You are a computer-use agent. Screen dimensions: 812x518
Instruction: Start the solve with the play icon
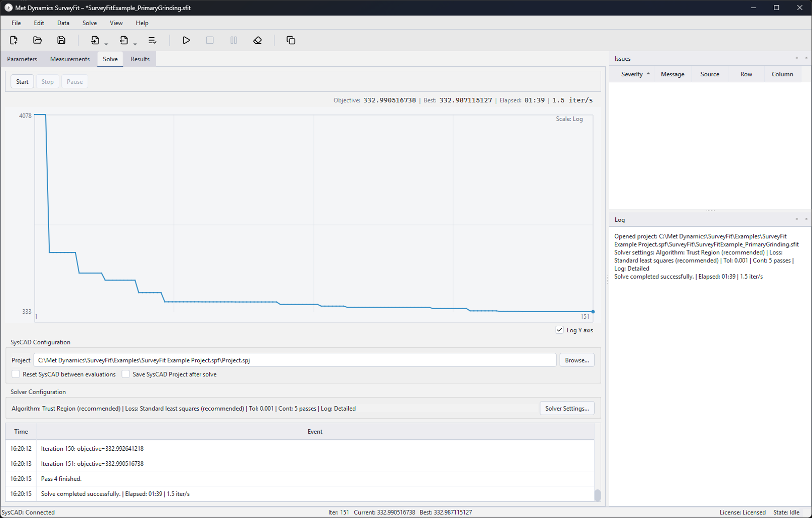(186, 40)
